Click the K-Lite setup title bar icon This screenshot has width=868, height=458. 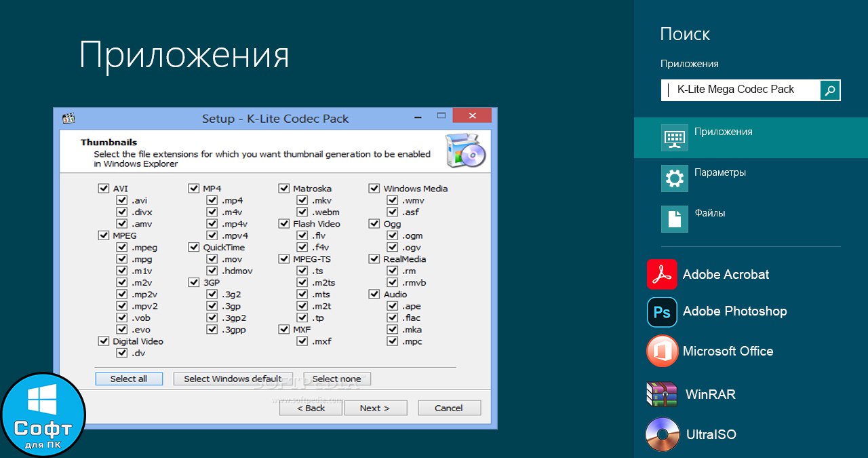[68, 119]
